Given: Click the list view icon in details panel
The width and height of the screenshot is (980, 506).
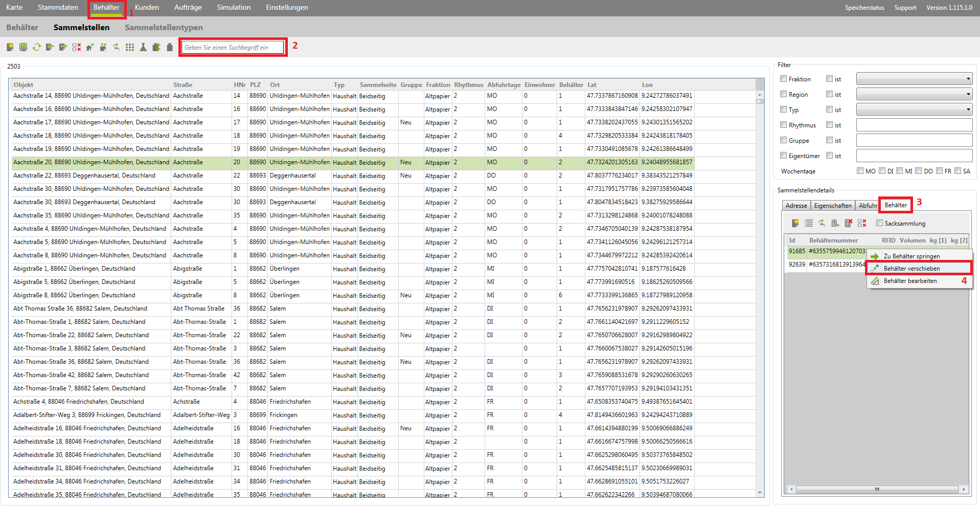Looking at the screenshot, I should pyautogui.click(x=808, y=223).
